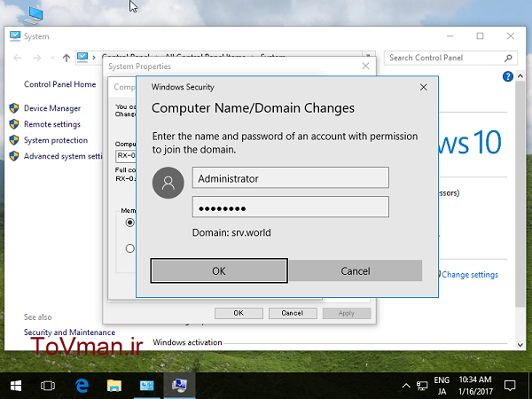Close the System Properties window
The height and width of the screenshot is (399, 532).
pos(365,66)
